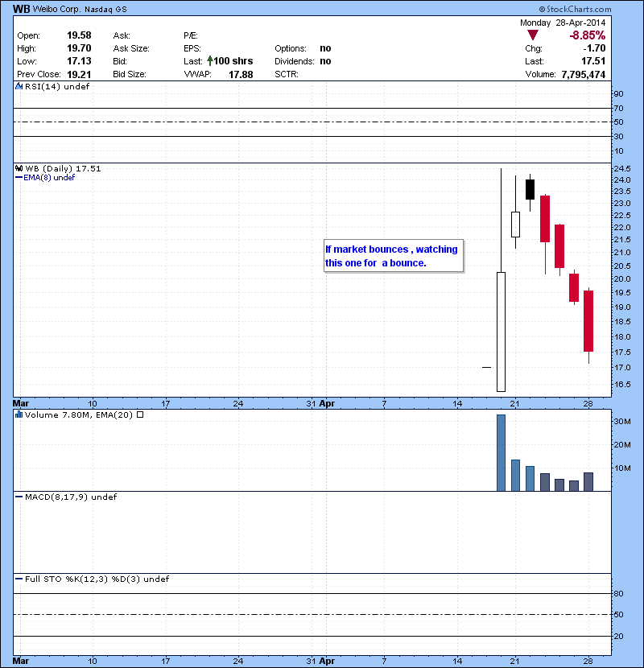The height and width of the screenshot is (668, 644).
Task: Click the last red candle on April 28
Action: pos(588,321)
